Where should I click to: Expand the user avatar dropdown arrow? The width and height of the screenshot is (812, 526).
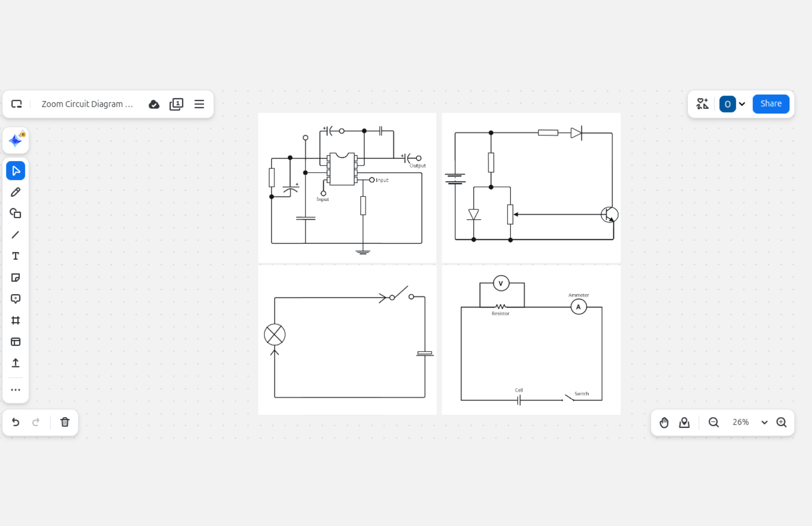[x=742, y=104]
